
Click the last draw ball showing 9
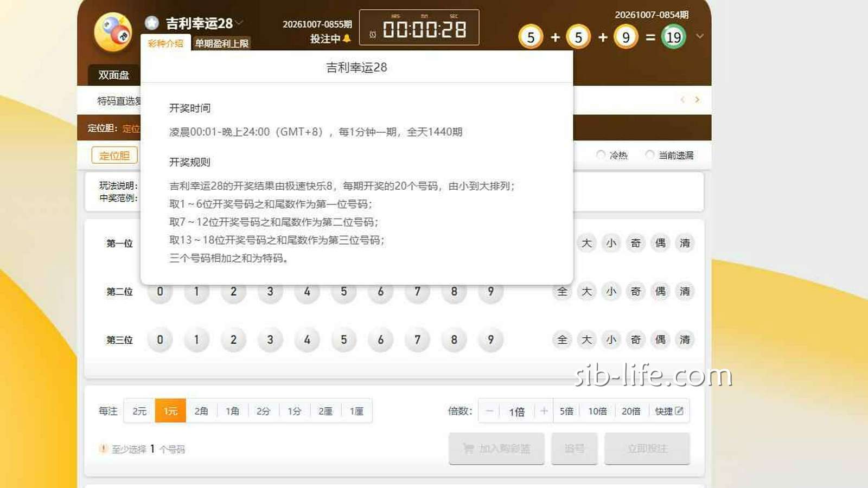[x=626, y=37]
